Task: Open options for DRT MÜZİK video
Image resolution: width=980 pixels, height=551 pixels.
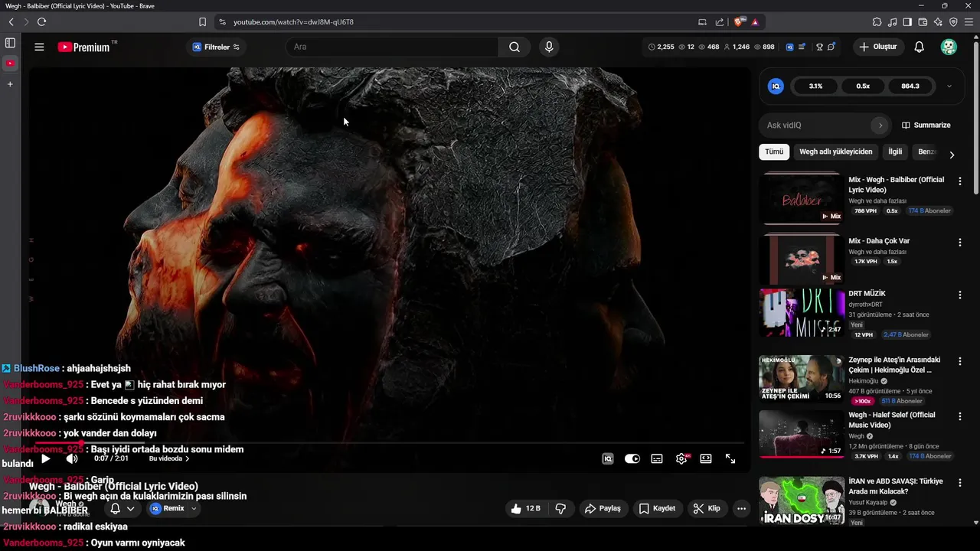Action: [x=960, y=295]
